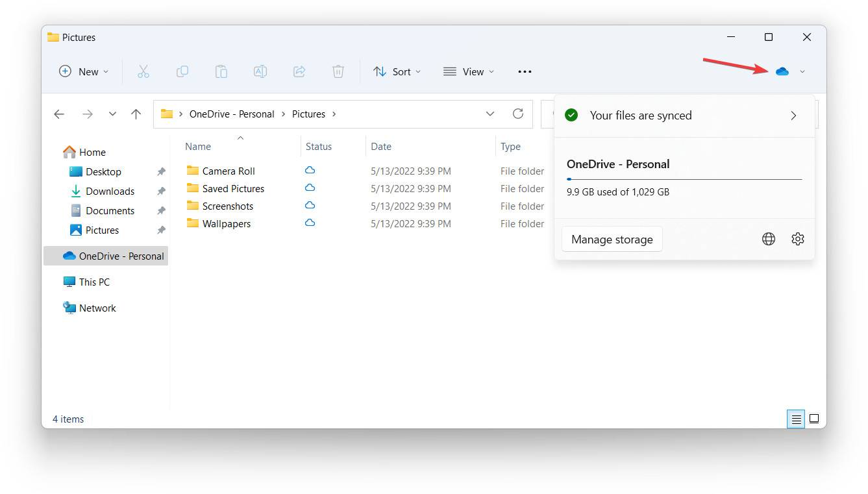Select the Paste icon in the toolbar
Screen dimensions: 868x494
pyautogui.click(x=221, y=71)
